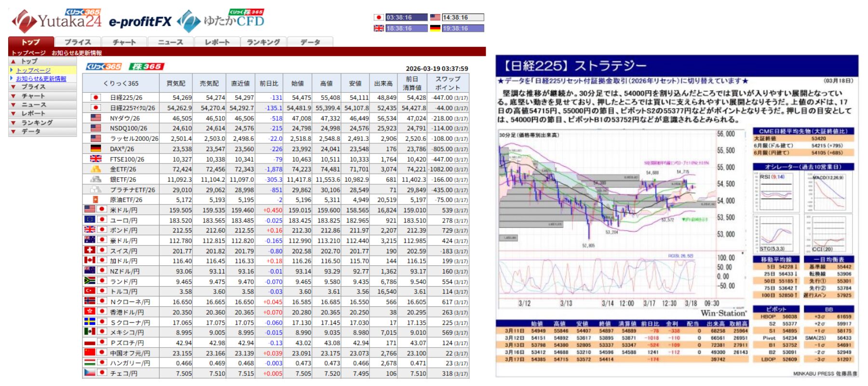This screenshot has height=386, width=868.
Task: Select the green 株365 badge above the table
Action: pyautogui.click(x=147, y=67)
